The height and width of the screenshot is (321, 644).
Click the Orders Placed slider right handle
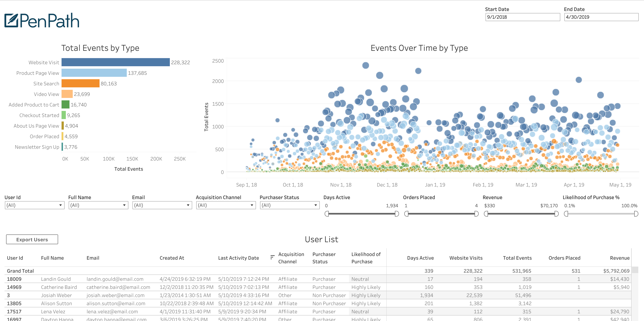[477, 214]
